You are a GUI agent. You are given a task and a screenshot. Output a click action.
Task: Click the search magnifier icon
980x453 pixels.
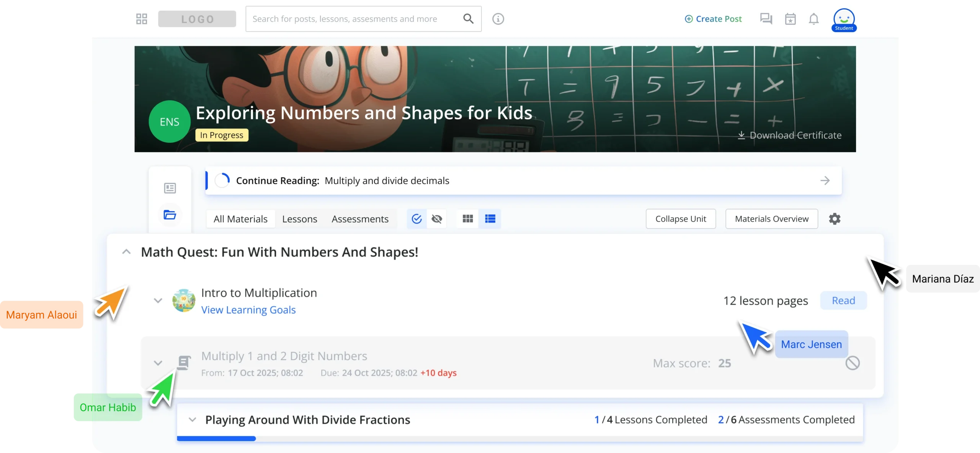(468, 19)
